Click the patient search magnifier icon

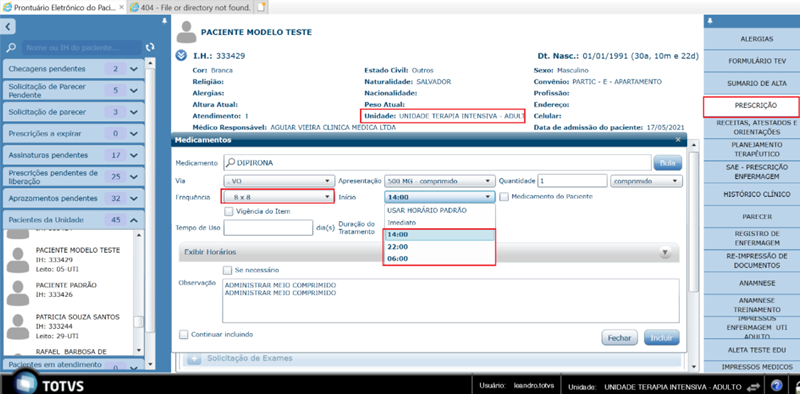pyautogui.click(x=12, y=48)
